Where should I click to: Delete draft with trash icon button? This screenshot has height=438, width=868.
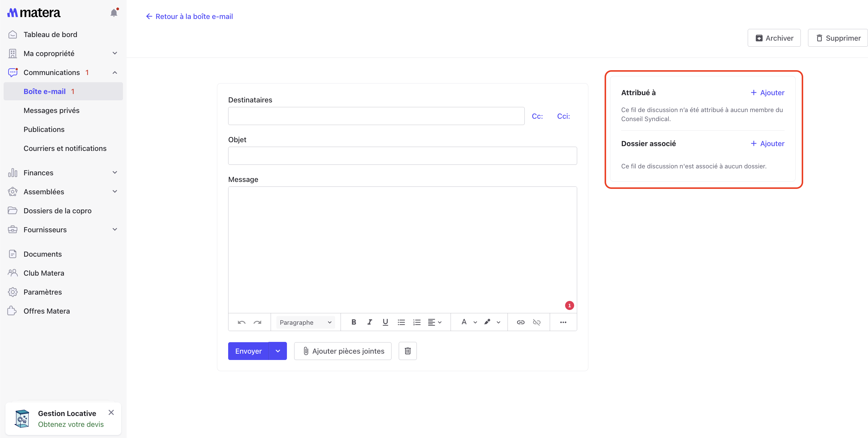[x=407, y=351]
